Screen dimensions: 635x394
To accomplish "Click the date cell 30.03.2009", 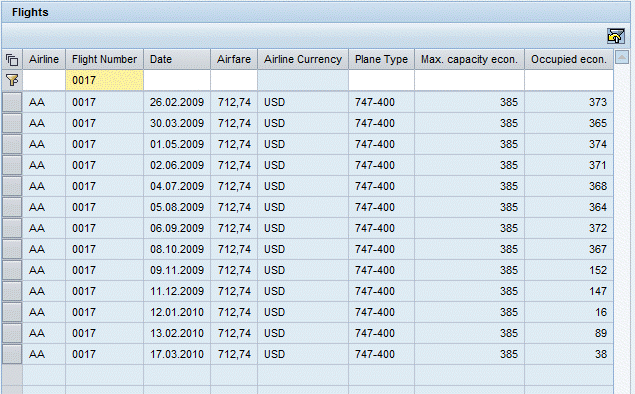I will pos(177,123).
